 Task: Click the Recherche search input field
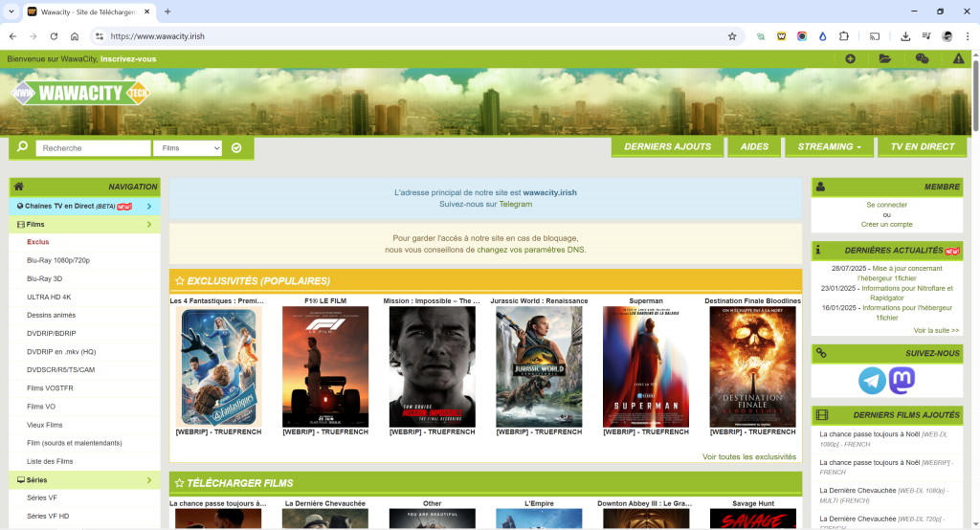(93, 148)
